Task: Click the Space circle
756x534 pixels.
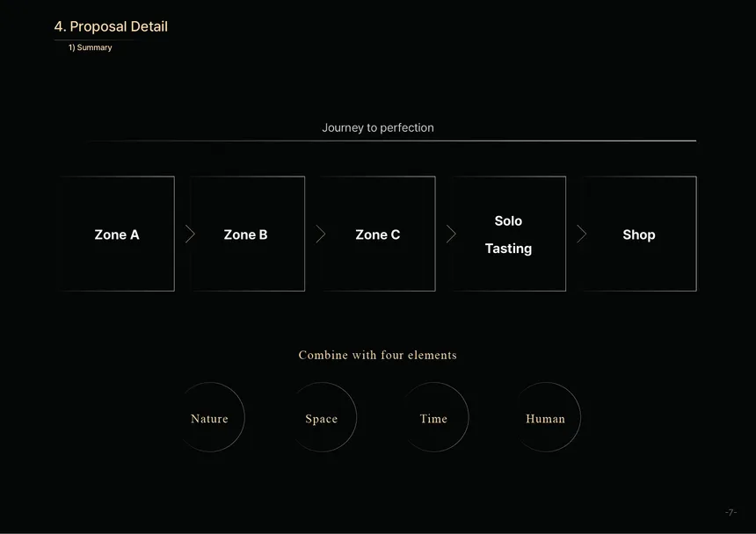Action: point(322,417)
